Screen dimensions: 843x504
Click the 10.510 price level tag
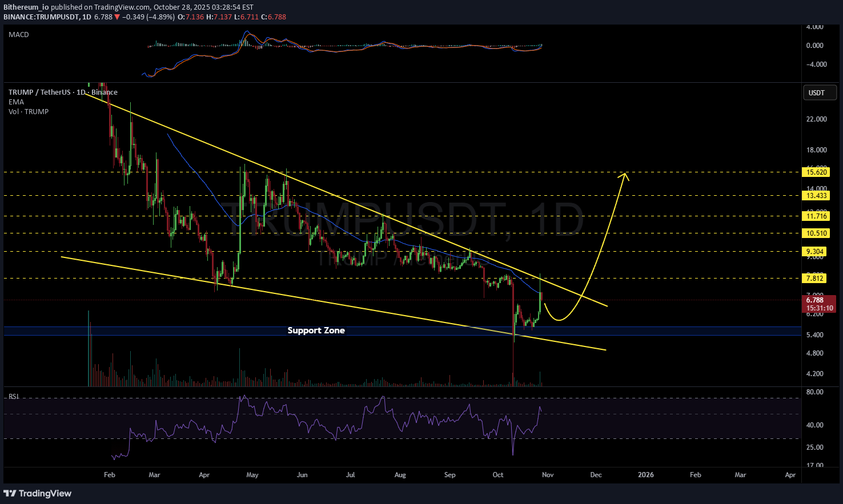815,233
